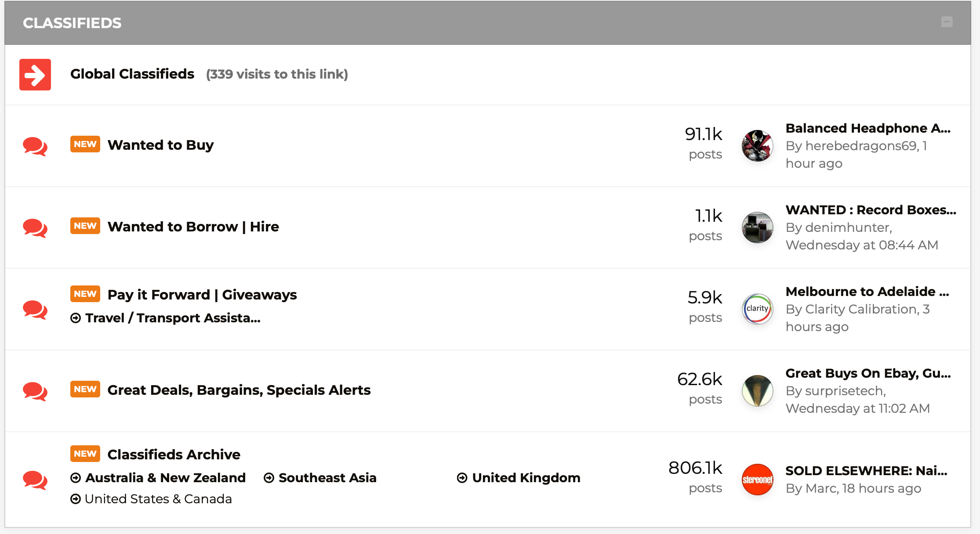
Task: Click the Wanted to Borrow forum bubbles icon
Action: (x=35, y=228)
